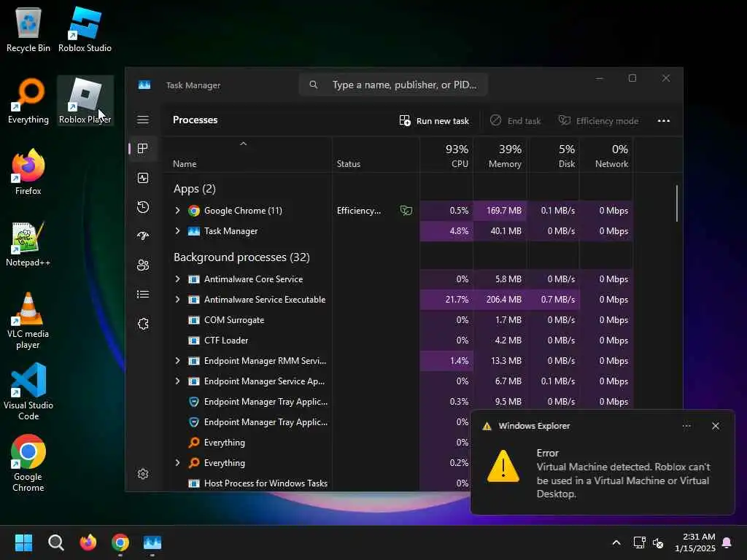This screenshot has height=560, width=747.
Task: Select the VLC media player desktop icon
Action: [x=28, y=321]
